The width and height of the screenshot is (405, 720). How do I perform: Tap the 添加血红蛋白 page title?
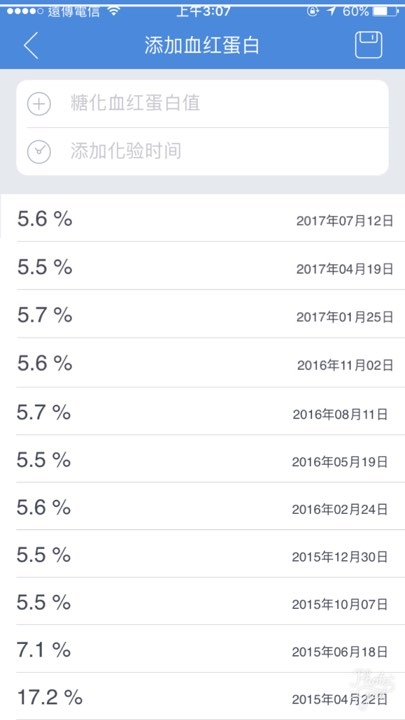coord(202,46)
